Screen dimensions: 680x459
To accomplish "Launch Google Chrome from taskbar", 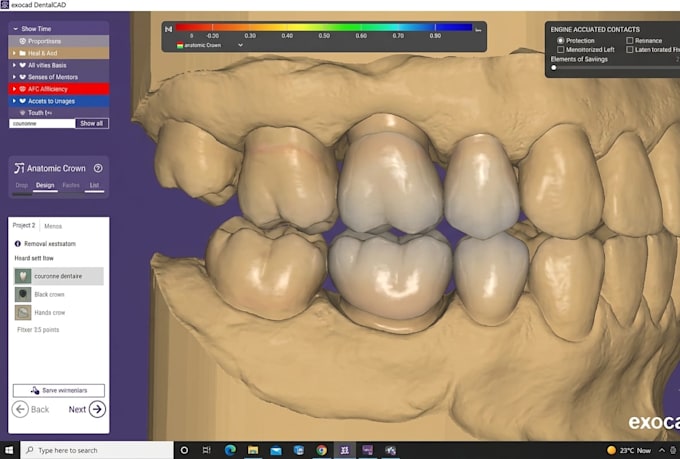I will tap(322, 450).
